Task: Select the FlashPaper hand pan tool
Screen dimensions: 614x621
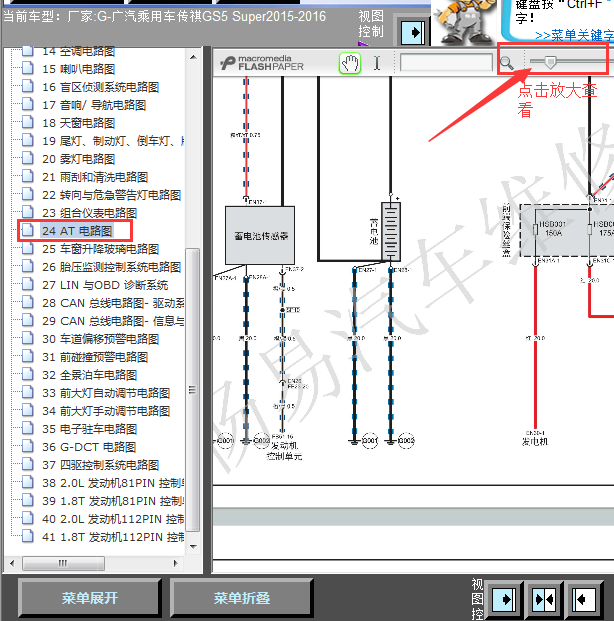Action: 350,63
